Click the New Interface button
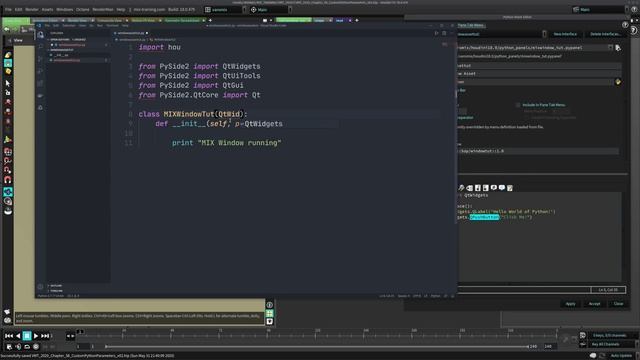Viewport: 640px width, 360px height. click(x=565, y=34)
